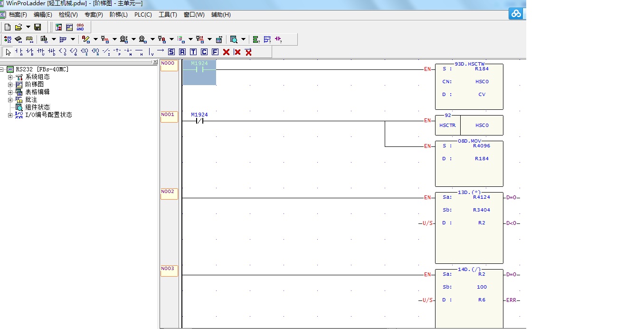Click the Timer 'T' function button
The height and width of the screenshot is (329, 644).
(x=193, y=52)
